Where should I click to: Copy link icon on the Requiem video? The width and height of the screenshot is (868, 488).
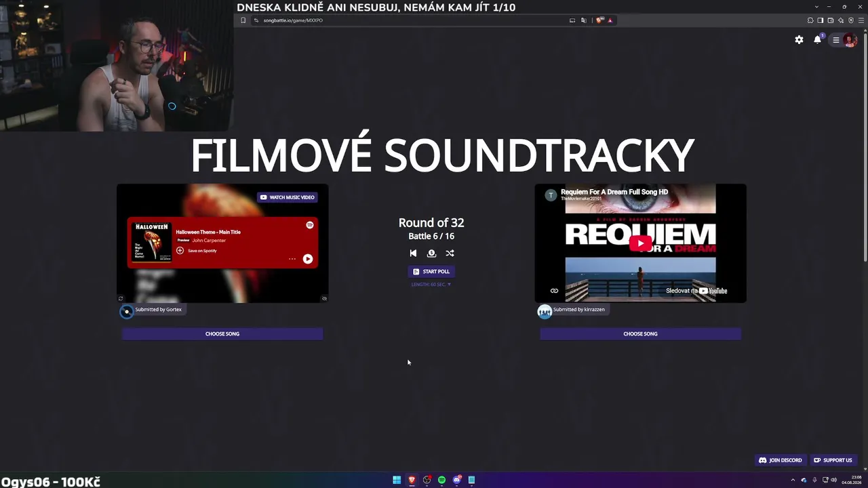[x=554, y=291]
